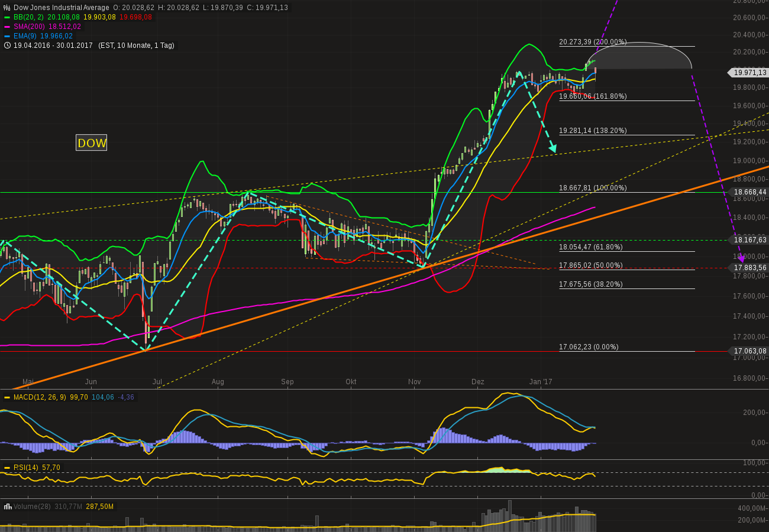
Task: Click the Sep label on the time axis
Action: (287, 382)
